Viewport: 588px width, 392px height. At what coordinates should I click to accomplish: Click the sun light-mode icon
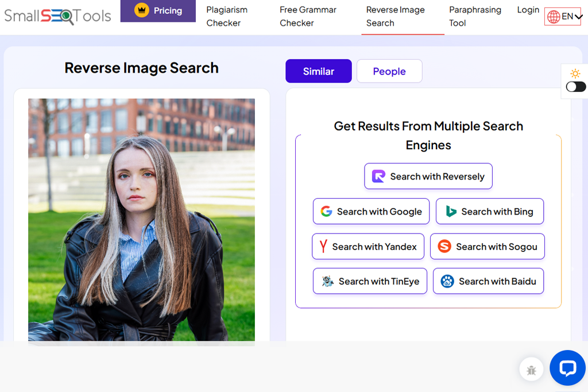pos(575,73)
